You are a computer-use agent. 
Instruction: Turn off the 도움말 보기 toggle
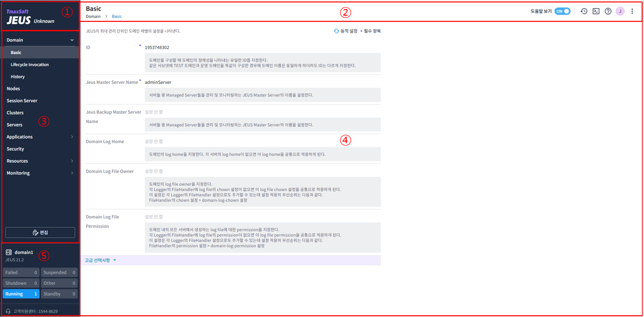pos(562,11)
